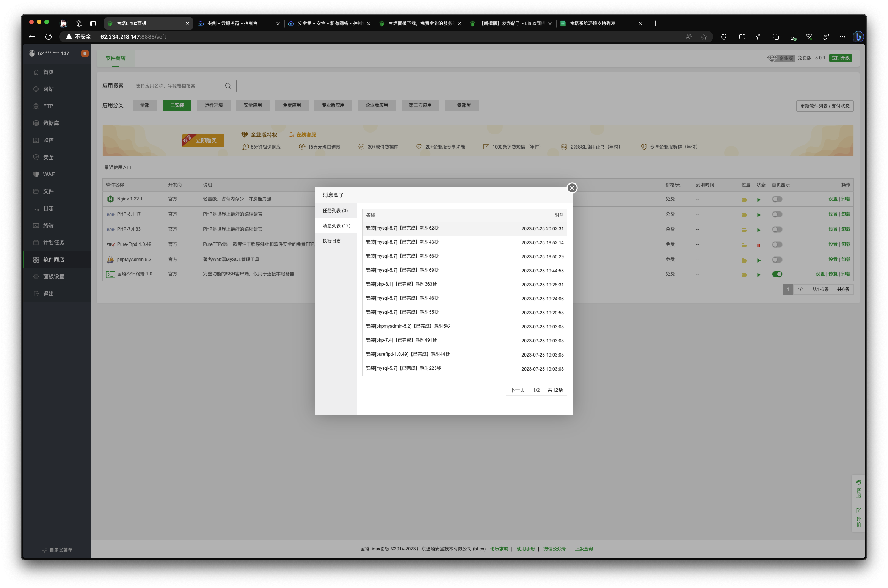Click the search magnifier icon
Viewport: 888px width, 588px height.
(228, 86)
